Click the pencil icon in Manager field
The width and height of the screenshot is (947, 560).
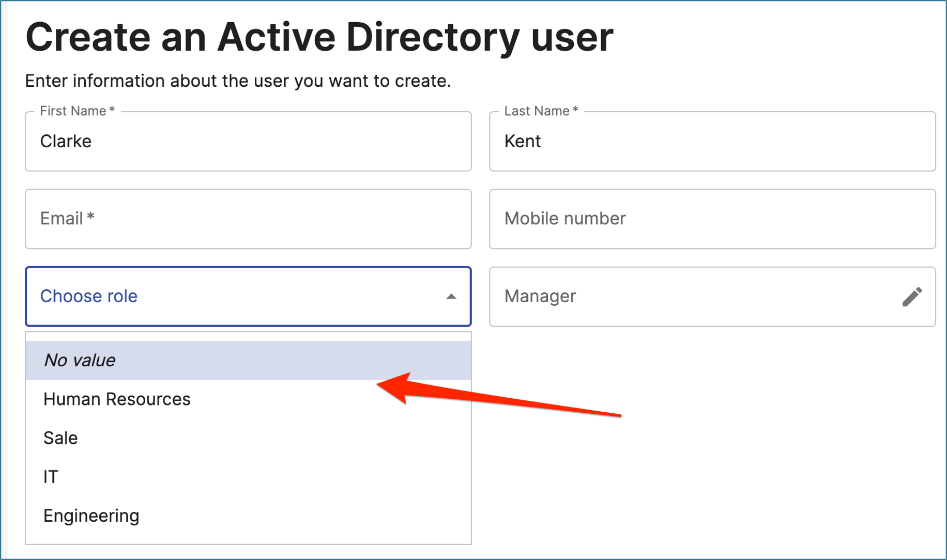pos(912,297)
